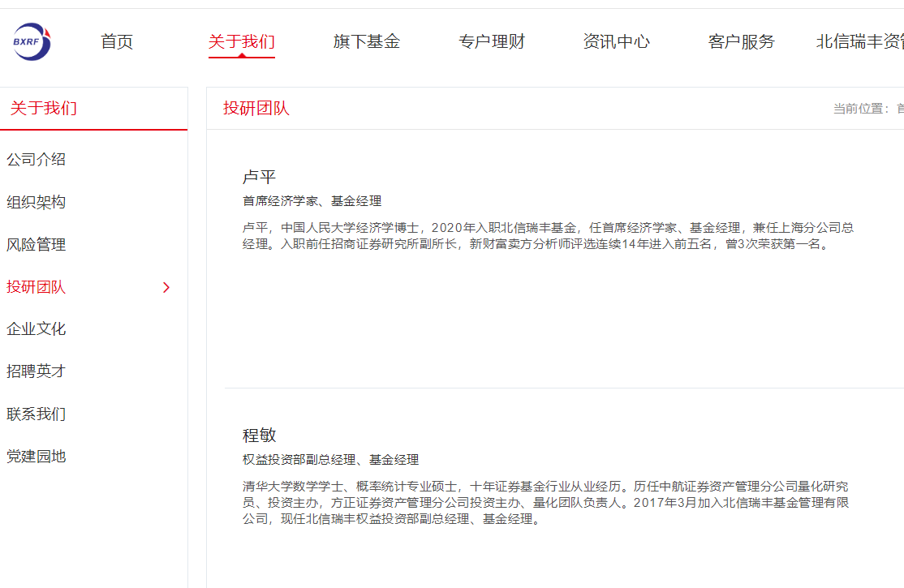Click the title 首席经济学家、基金经理
Viewport: 904px width, 588px height.
coord(312,201)
